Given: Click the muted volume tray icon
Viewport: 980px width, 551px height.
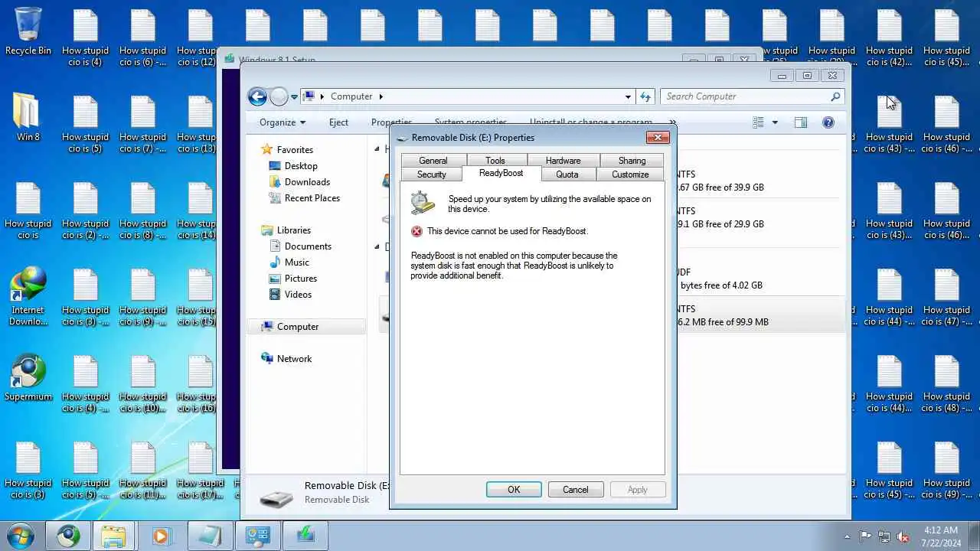Looking at the screenshot, I should coord(903,536).
